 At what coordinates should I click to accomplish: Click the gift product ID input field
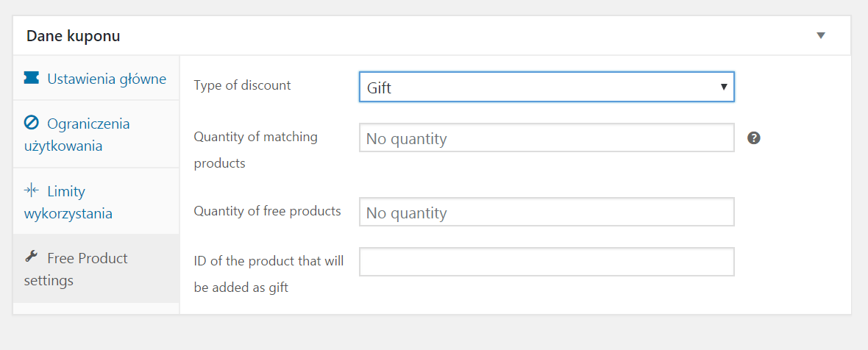(x=547, y=262)
